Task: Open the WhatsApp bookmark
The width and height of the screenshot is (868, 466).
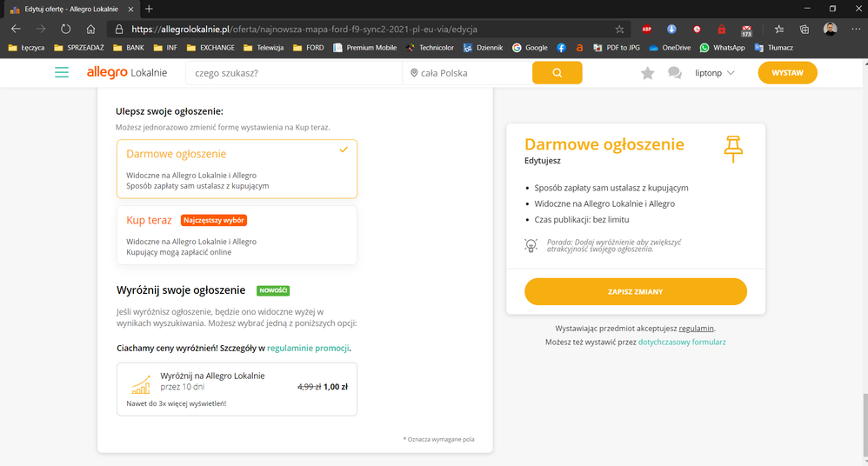Action: [x=723, y=48]
